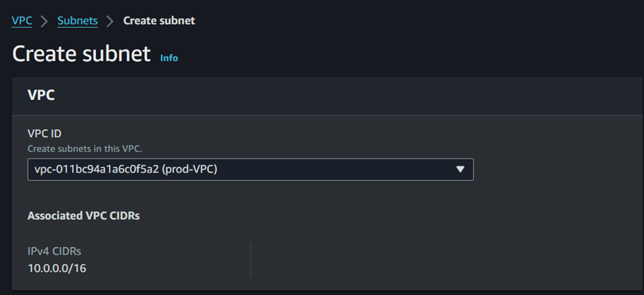
Task: Expand the VPC ID selection combo box
Action: [x=251, y=170]
